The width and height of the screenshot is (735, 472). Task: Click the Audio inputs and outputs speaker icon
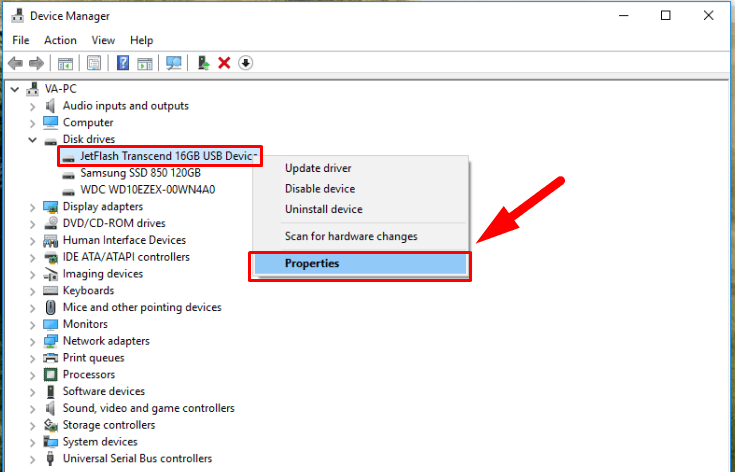[50, 105]
